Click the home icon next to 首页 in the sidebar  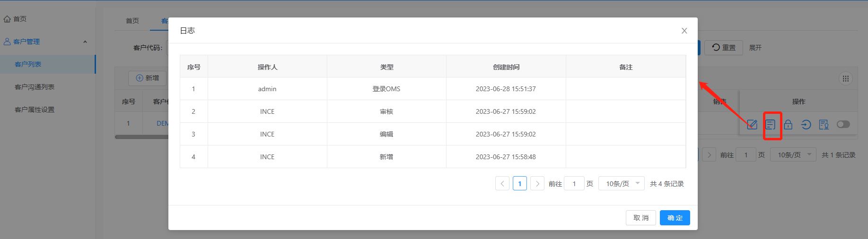(x=7, y=19)
